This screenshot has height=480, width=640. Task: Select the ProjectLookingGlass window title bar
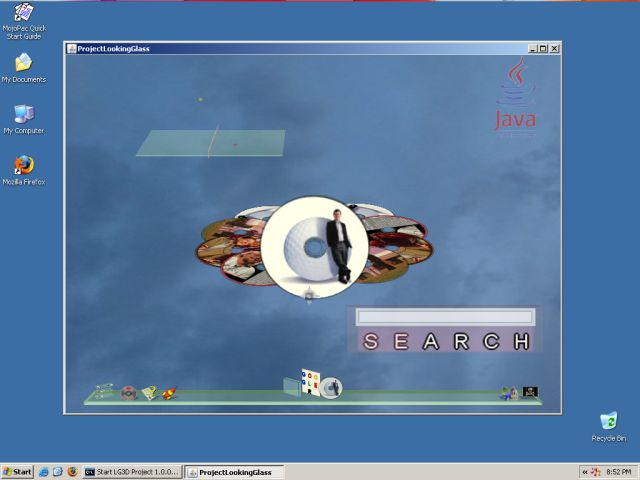296,49
